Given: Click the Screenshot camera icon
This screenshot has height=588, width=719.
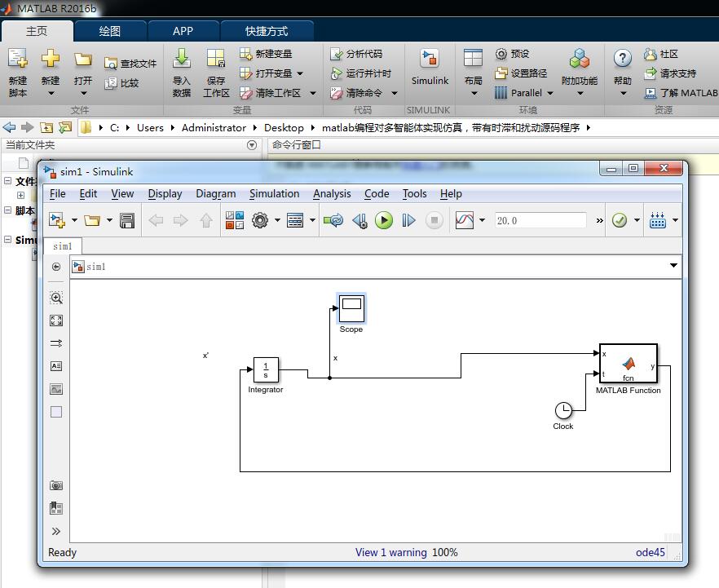Looking at the screenshot, I should [56, 485].
